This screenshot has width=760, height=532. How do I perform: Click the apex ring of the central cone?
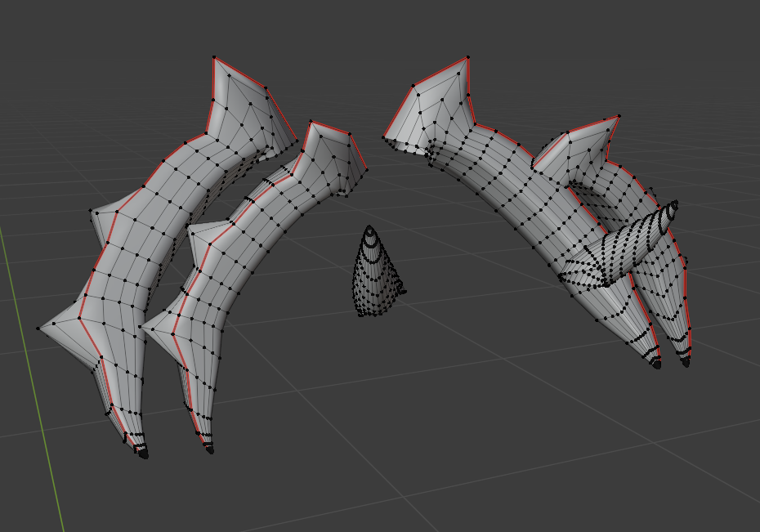[x=370, y=230]
